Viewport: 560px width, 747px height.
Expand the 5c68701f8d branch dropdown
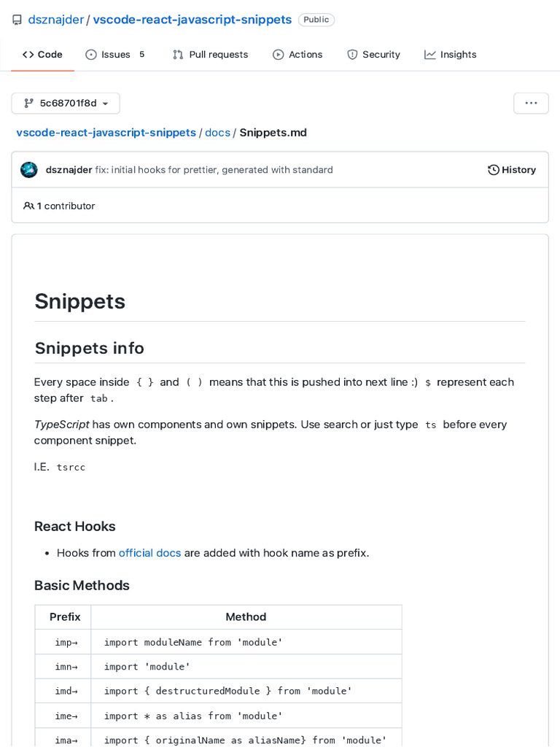(x=66, y=104)
